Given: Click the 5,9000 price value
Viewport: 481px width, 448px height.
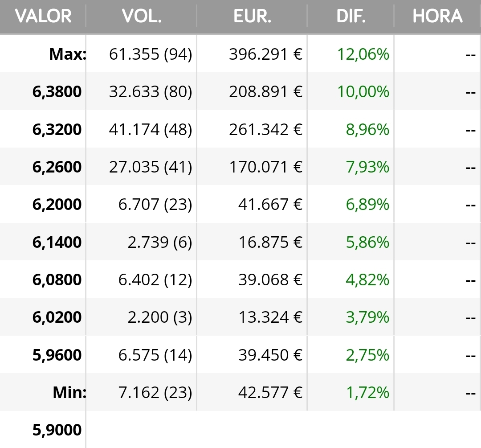Looking at the screenshot, I should [x=57, y=430].
